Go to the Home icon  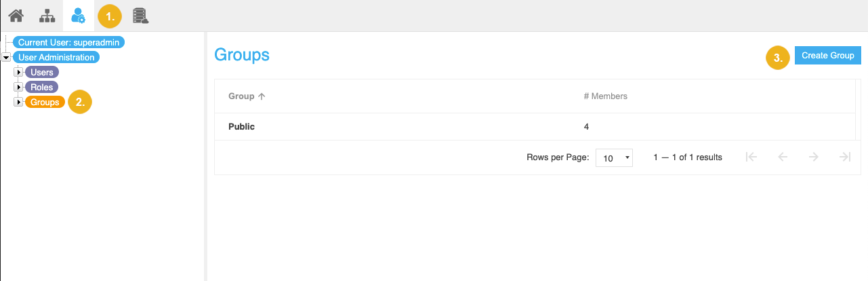(16, 15)
